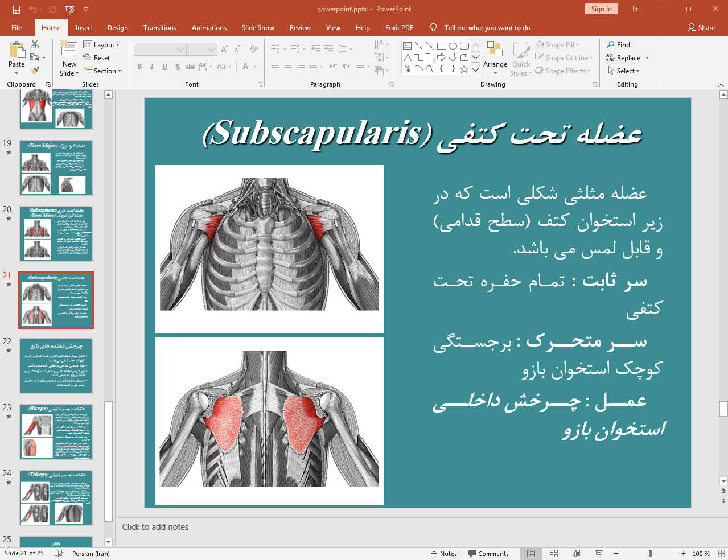Toggle text shadow
Viewport: 728px width, 560px height.
pos(178,67)
